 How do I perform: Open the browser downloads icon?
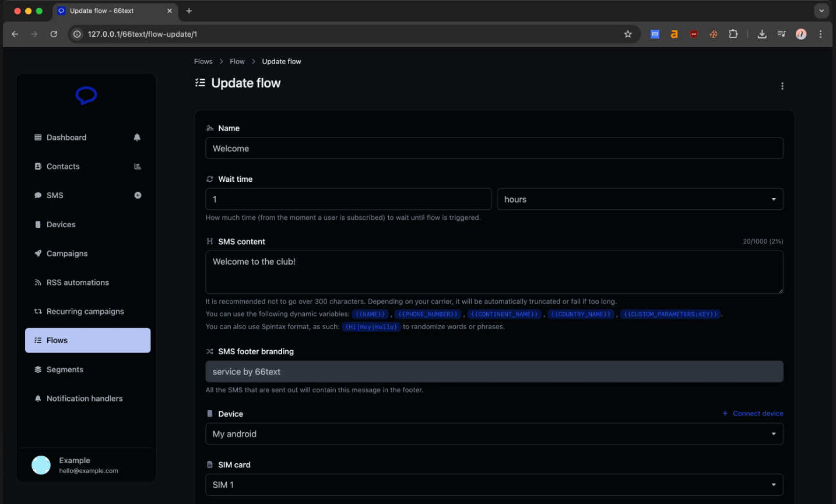(x=762, y=34)
